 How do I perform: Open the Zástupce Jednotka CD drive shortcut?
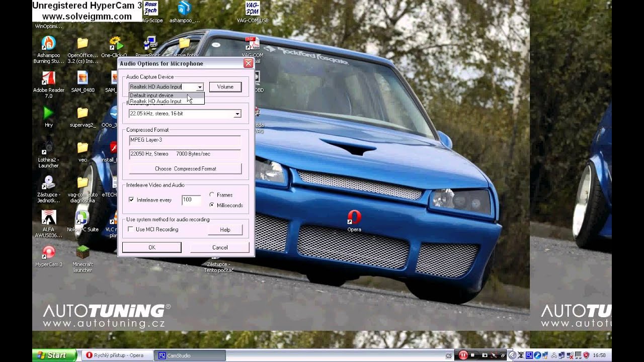49,189
